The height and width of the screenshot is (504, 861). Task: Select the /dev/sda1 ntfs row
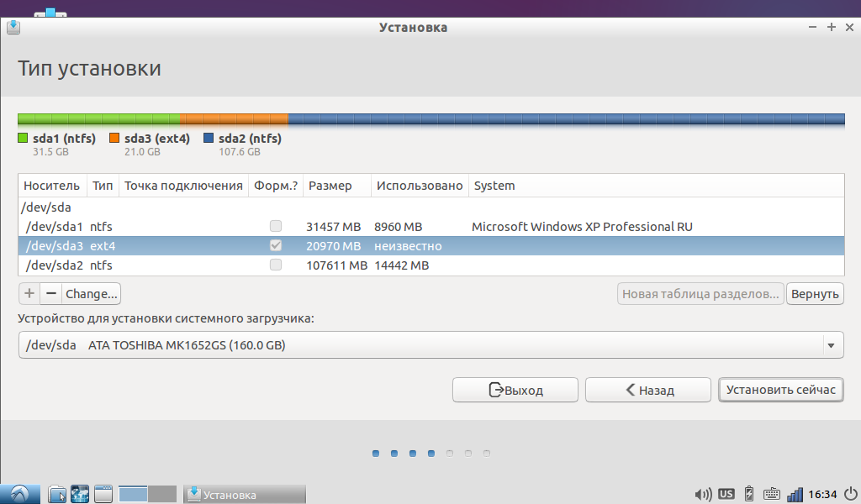click(431, 227)
